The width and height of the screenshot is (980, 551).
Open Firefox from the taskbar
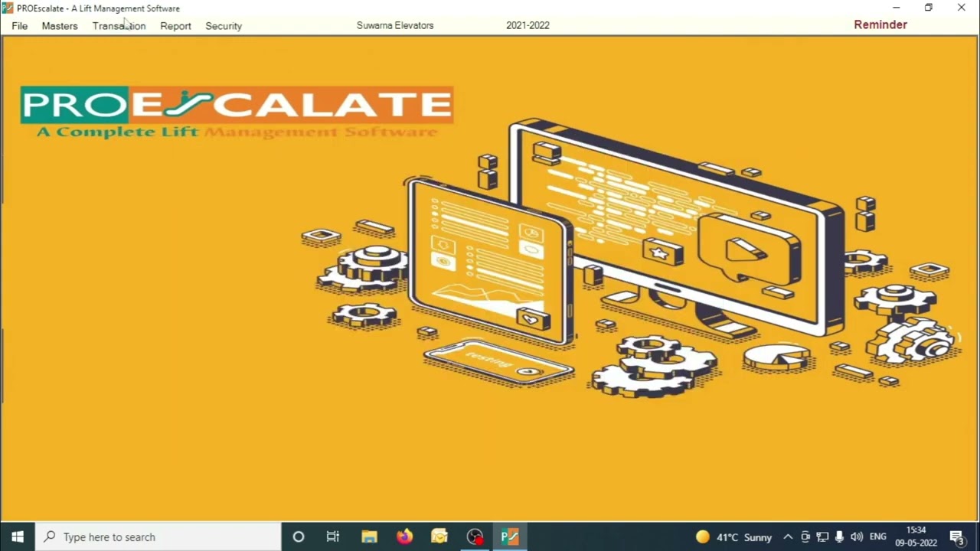404,536
